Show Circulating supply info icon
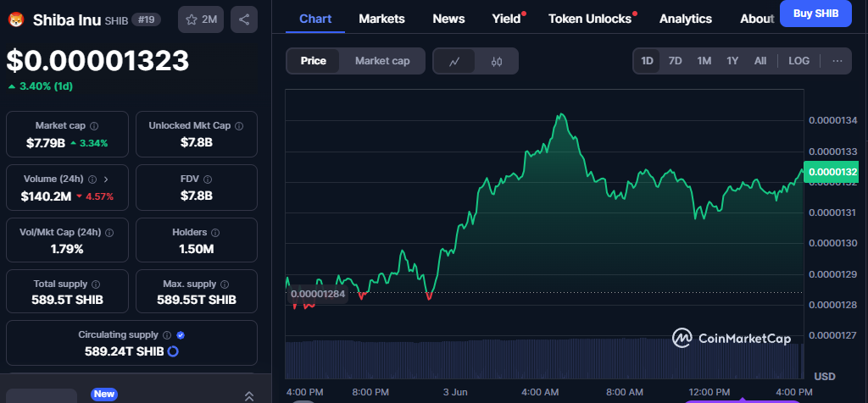Image resolution: width=868 pixels, height=403 pixels. click(167, 335)
